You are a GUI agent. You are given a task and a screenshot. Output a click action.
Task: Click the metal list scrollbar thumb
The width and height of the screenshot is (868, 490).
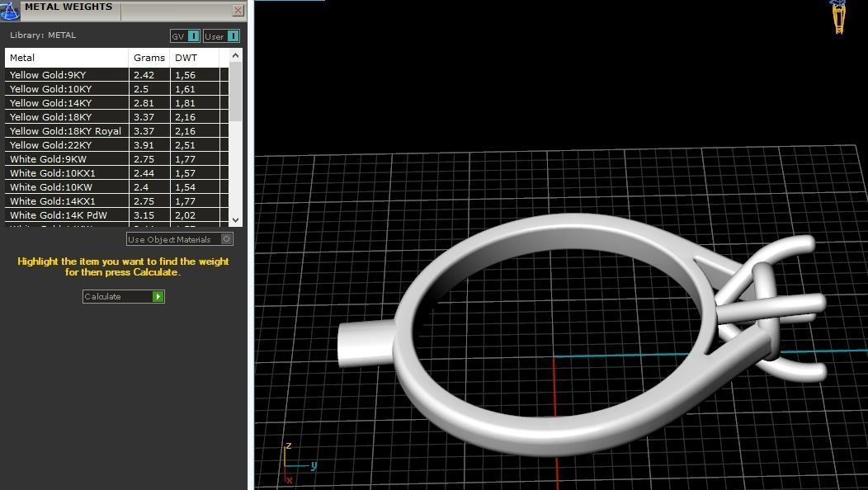pyautogui.click(x=236, y=92)
